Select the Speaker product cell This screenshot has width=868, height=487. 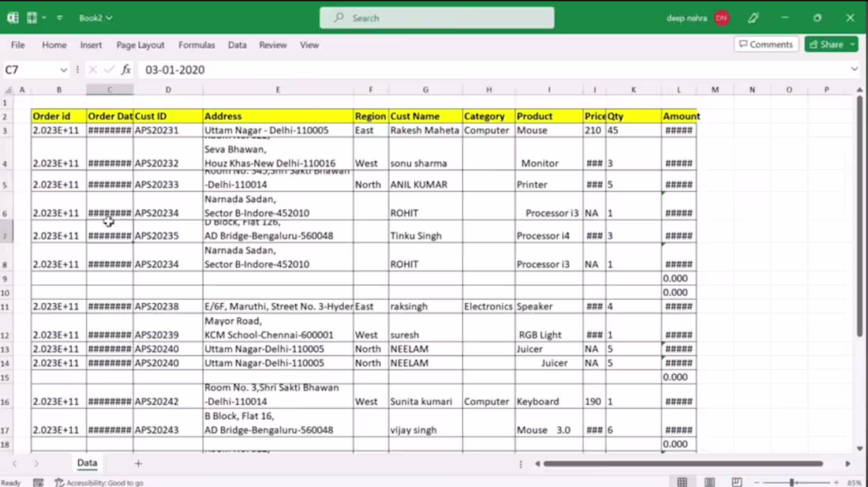click(548, 306)
